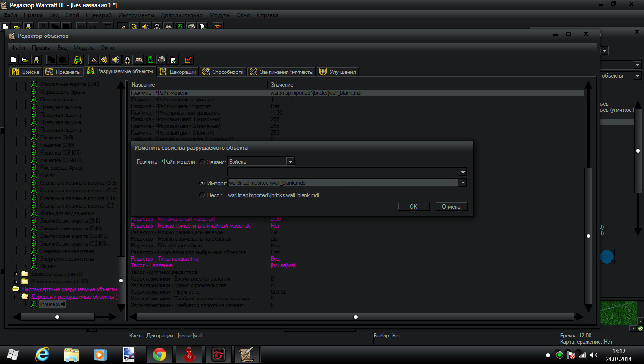Switch to the Улучшения tab
This screenshot has width=644, height=364.
pos(338,72)
